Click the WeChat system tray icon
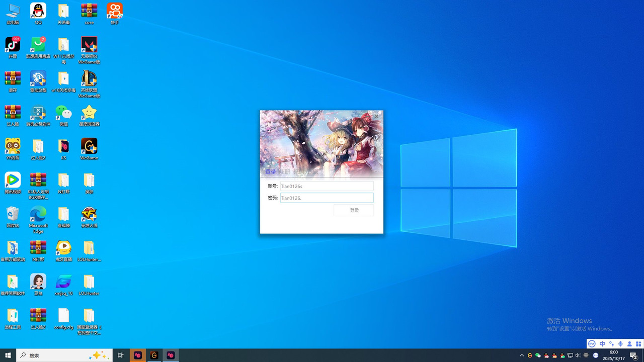 coord(538,355)
